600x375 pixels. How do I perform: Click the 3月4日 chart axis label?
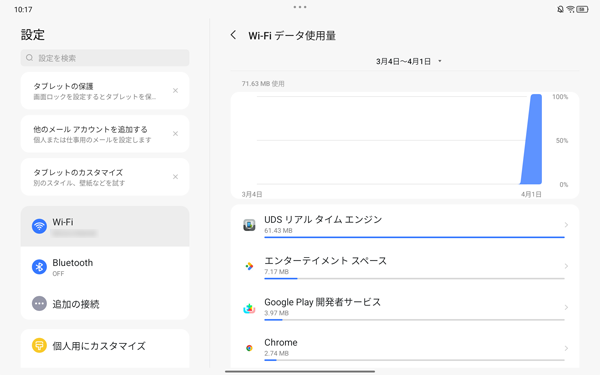[x=252, y=194]
